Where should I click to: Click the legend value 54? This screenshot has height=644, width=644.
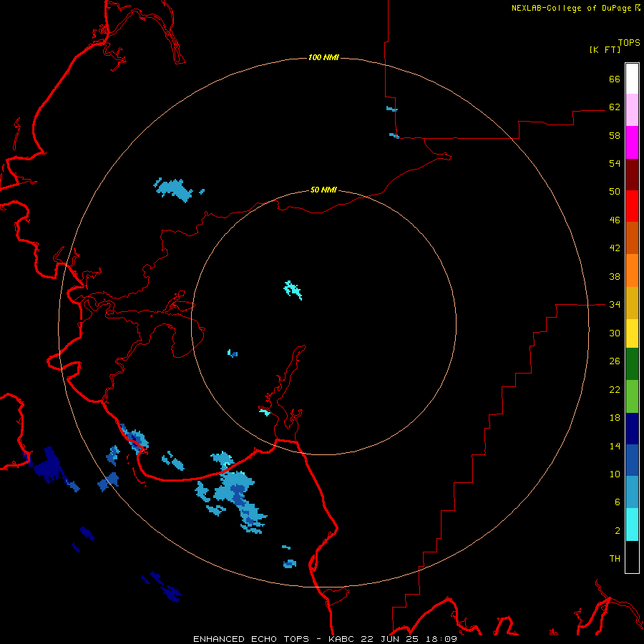(615, 163)
